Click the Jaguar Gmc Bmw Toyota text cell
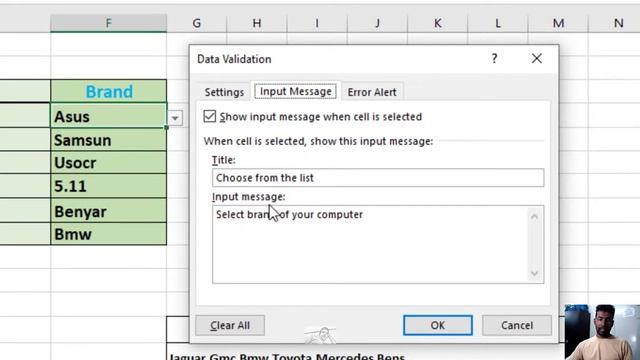The image size is (640, 360). [287, 356]
